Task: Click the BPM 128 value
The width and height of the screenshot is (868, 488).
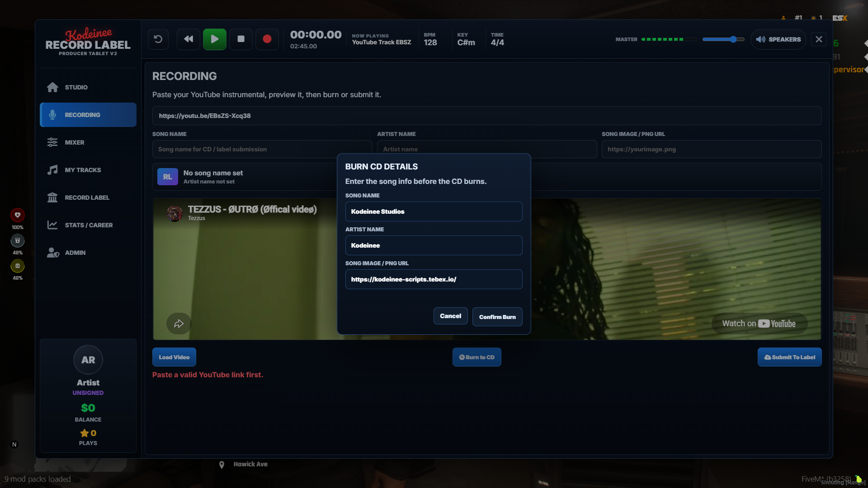Action: tap(430, 42)
